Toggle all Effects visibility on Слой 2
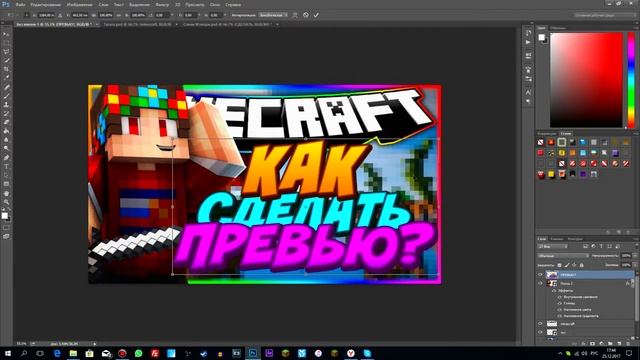The height and width of the screenshot is (360, 640). pos(554,291)
